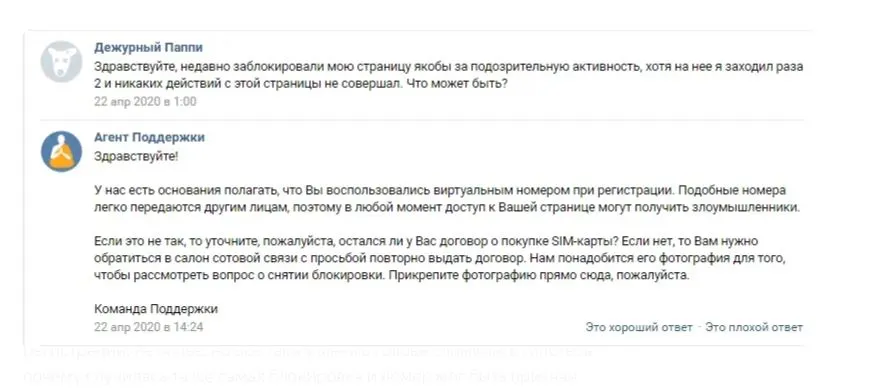874x390 pixels.
Task: Open the 22 апр 2020 в 1:00 timestamp
Action: click(145, 101)
